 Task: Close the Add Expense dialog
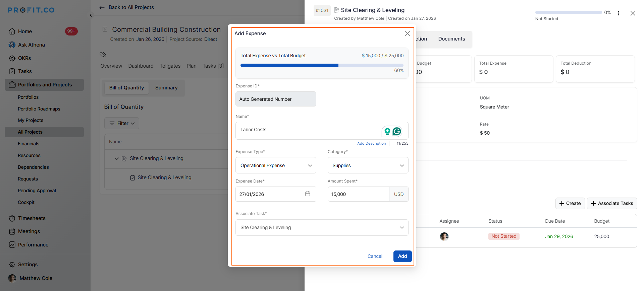(x=407, y=33)
